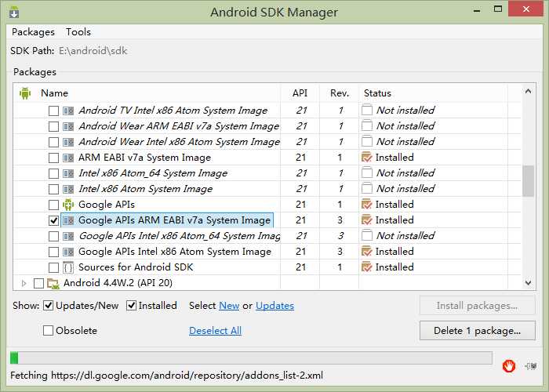549x392 pixels.
Task: Click Delete 1 package button
Action: click(x=477, y=331)
